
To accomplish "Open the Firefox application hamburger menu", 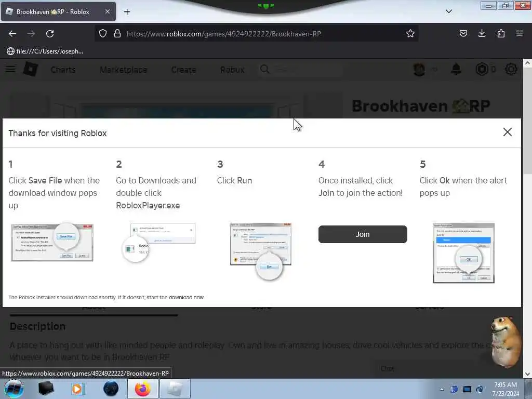I will [x=520, y=34].
